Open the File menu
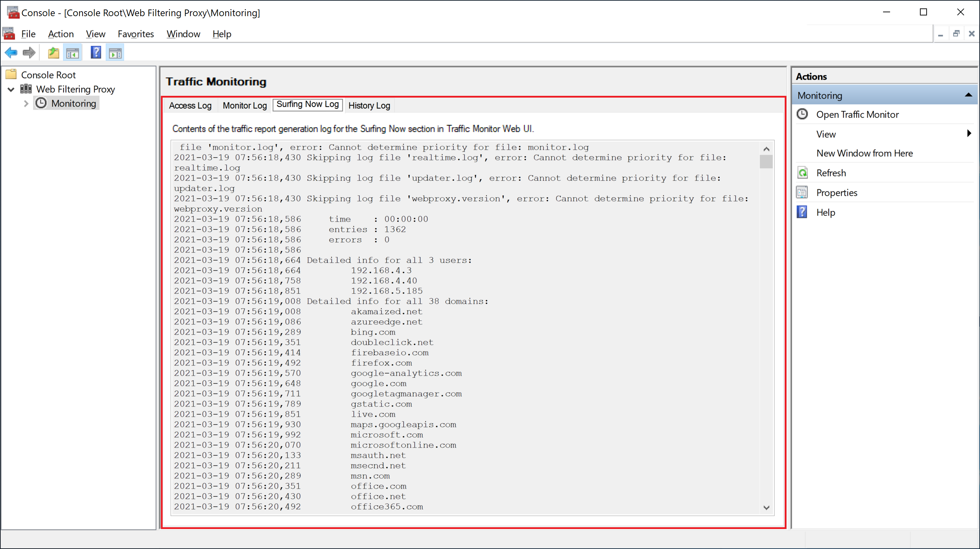Image resolution: width=980 pixels, height=549 pixels. tap(28, 34)
